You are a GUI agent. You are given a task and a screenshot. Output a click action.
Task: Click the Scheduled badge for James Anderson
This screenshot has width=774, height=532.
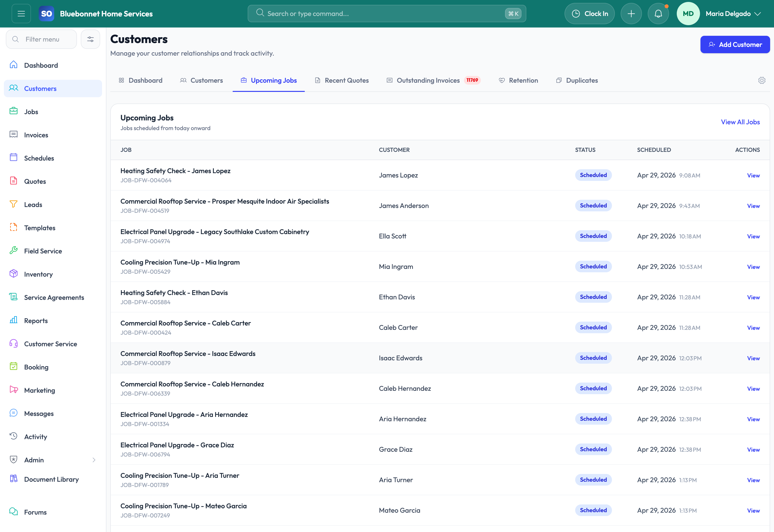point(593,206)
